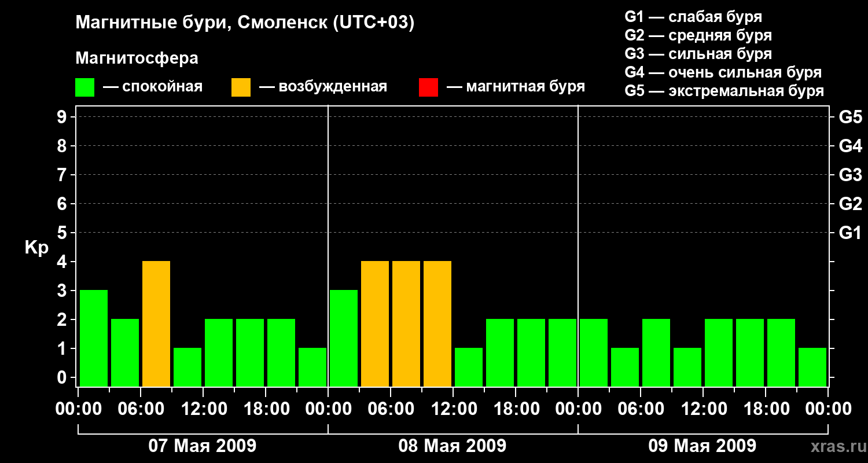Click the orange excited magnetosphere legend swatch

tap(241, 87)
